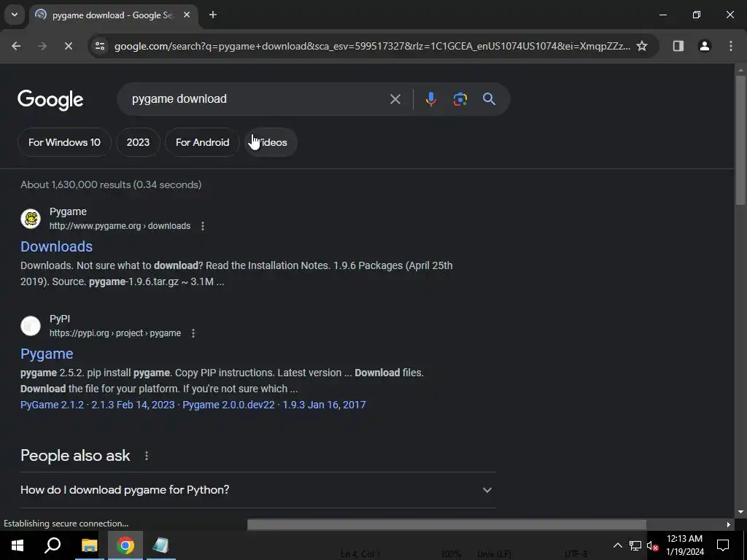
Task: Open About this result for People also ask
Action: tap(146, 456)
